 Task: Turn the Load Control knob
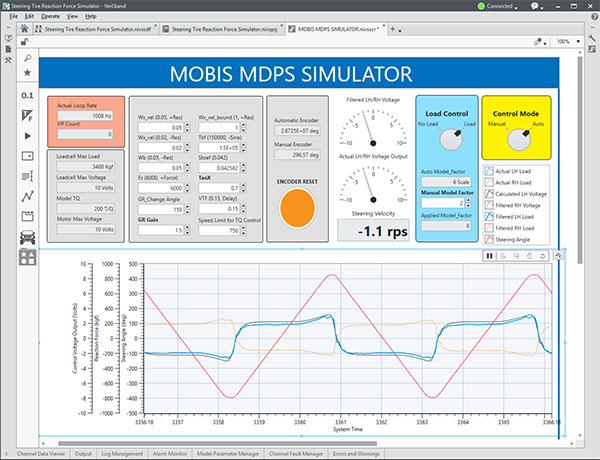pos(448,134)
